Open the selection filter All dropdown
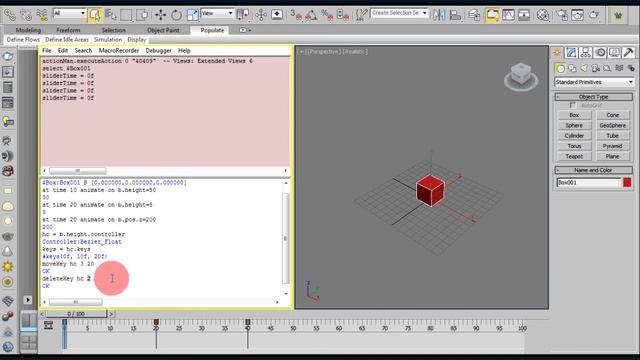This screenshot has height=360, width=640. [69, 13]
